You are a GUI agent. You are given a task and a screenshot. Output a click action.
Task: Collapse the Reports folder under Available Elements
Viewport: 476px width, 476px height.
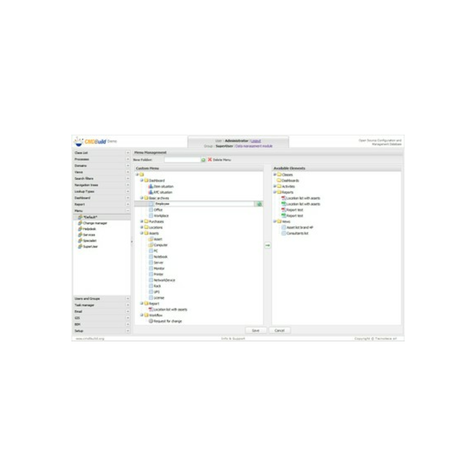click(274, 192)
